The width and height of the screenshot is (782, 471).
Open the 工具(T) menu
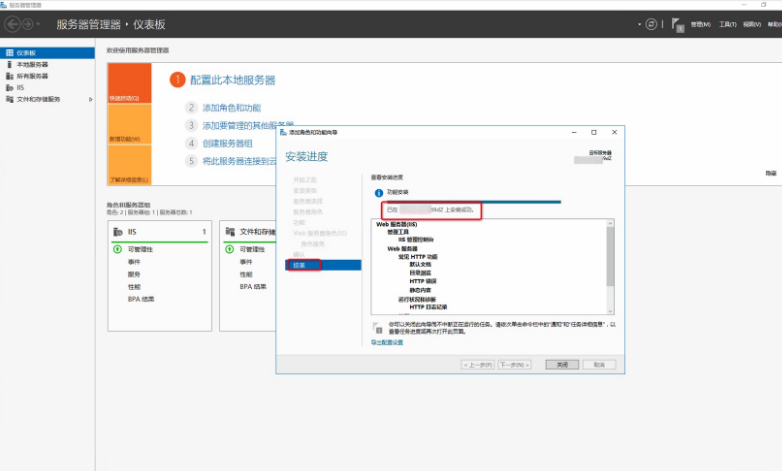pyautogui.click(x=727, y=24)
